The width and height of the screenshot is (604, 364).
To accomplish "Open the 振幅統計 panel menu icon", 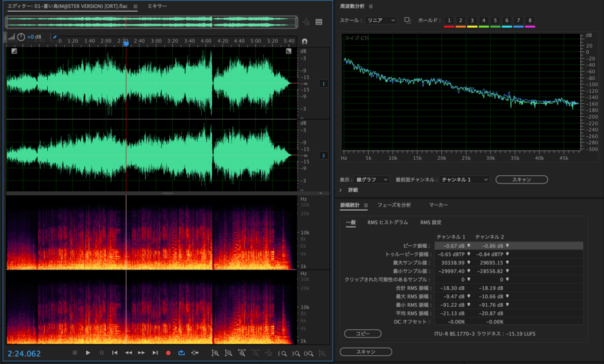I will 366,205.
